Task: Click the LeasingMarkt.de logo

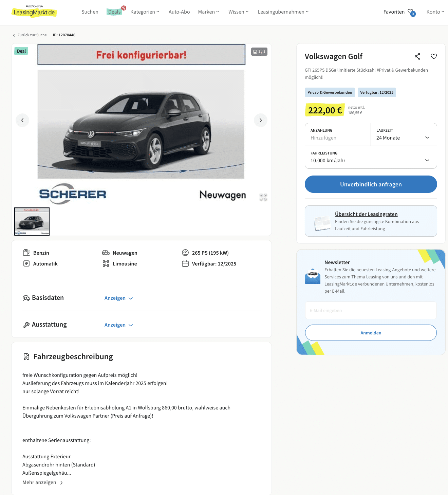Action: tap(34, 11)
